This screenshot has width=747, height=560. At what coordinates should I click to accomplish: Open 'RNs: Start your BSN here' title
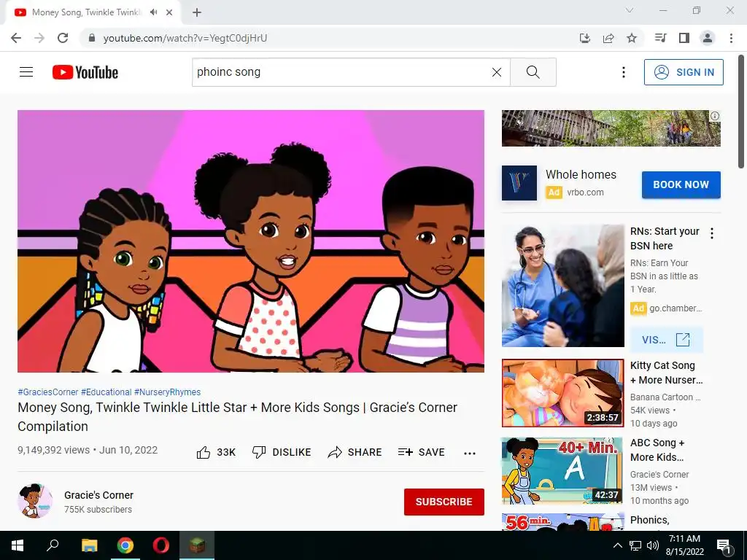pos(665,238)
